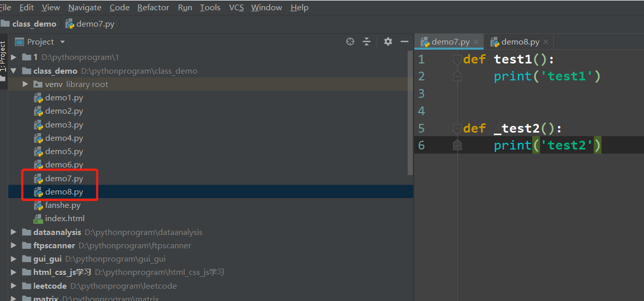Hide the Project tool window
The image size is (644, 301).
click(405, 41)
